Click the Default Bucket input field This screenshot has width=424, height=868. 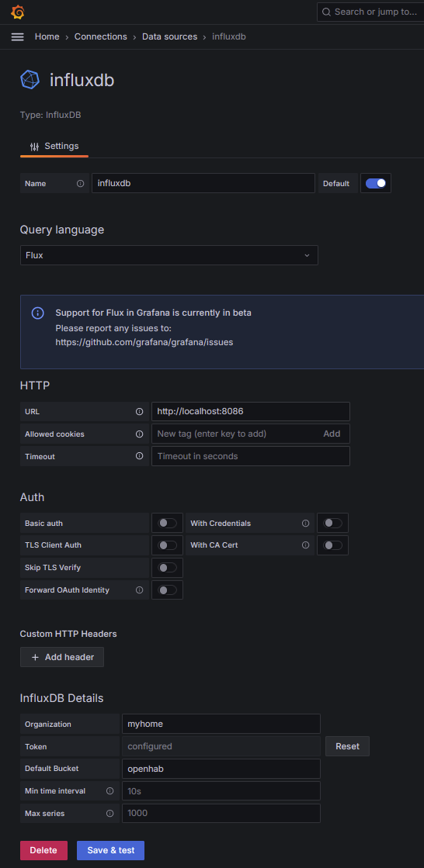pyautogui.click(x=221, y=769)
